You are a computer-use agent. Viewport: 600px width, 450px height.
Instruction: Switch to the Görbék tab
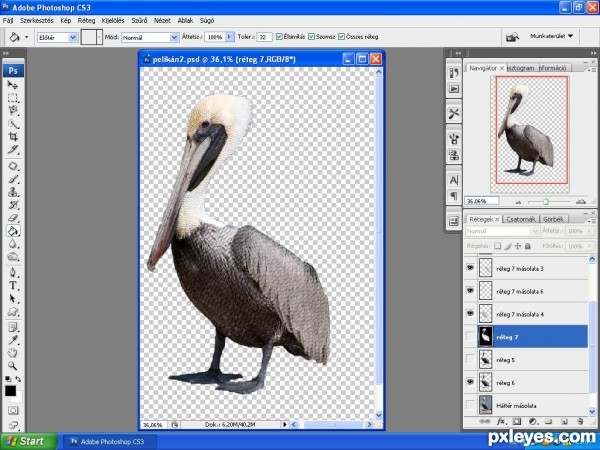pos(553,219)
